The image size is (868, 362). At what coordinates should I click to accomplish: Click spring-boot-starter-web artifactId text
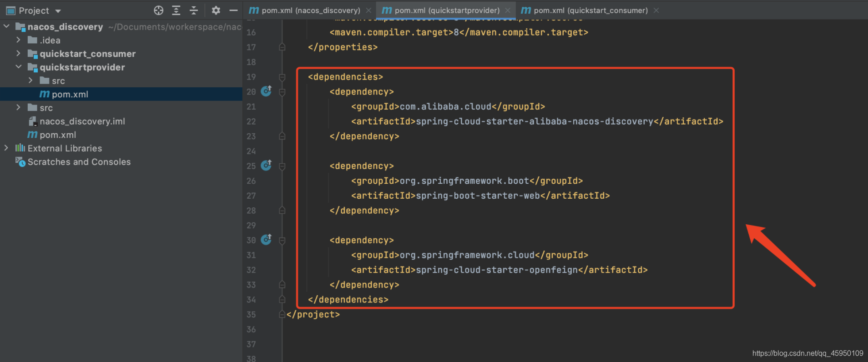[x=478, y=196]
